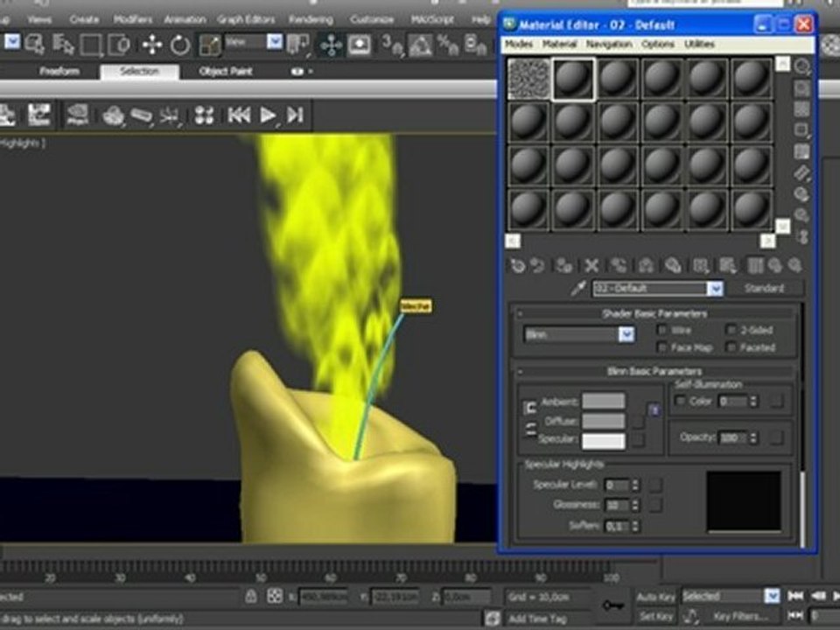This screenshot has width=840, height=630.
Task: Select the Rotate tool in main toolbar
Action: click(180, 45)
